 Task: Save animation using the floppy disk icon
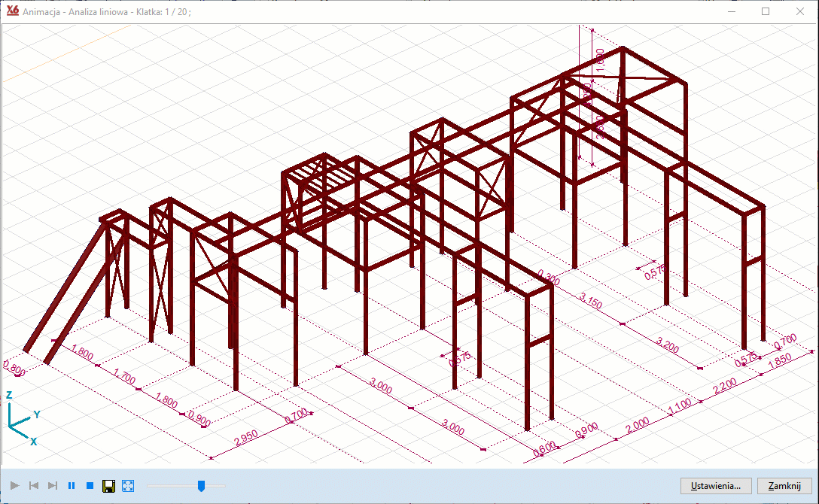(108, 486)
